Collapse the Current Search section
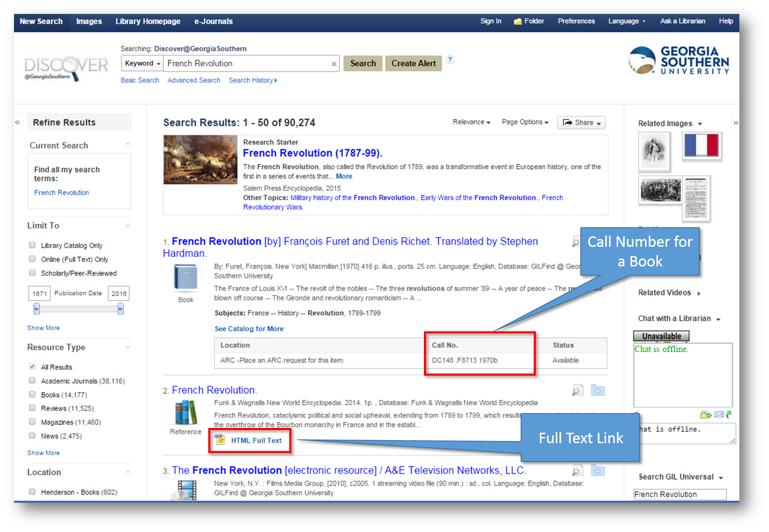Viewport: 769px width, 532px height. (x=128, y=144)
